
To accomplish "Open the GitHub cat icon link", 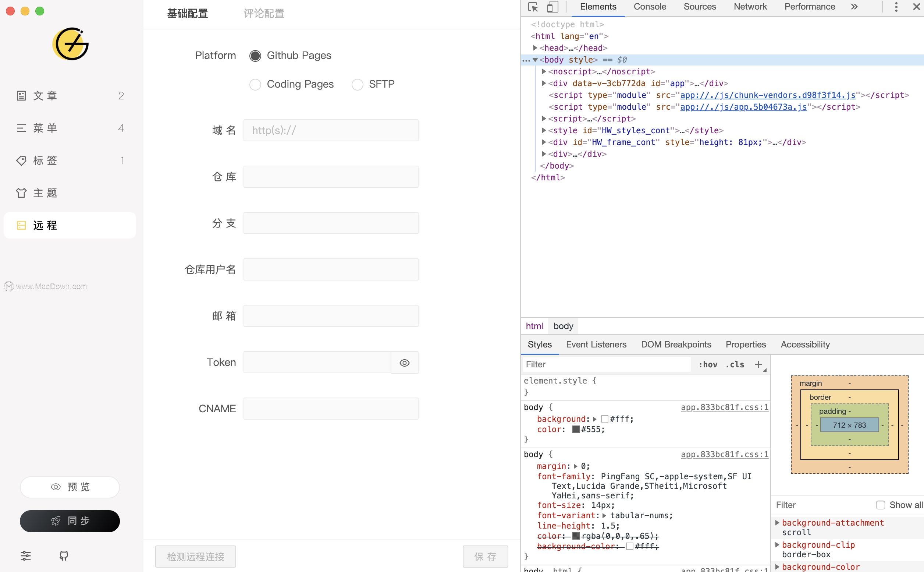I will [64, 556].
